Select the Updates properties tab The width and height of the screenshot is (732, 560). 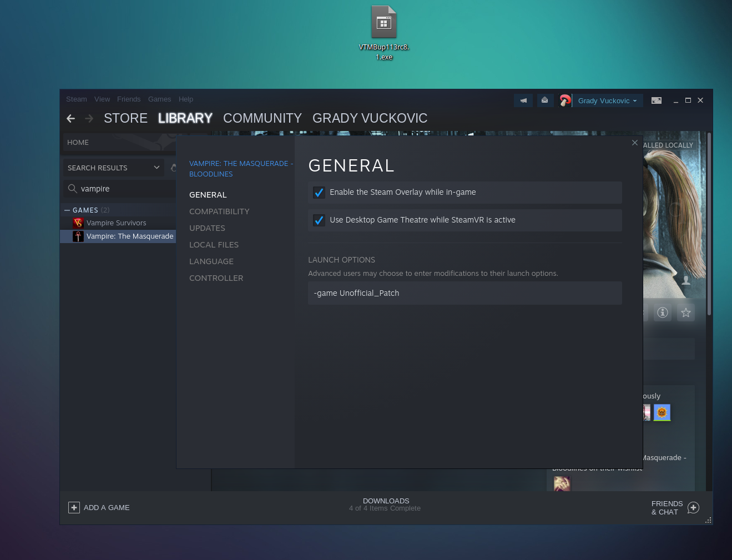[207, 228]
